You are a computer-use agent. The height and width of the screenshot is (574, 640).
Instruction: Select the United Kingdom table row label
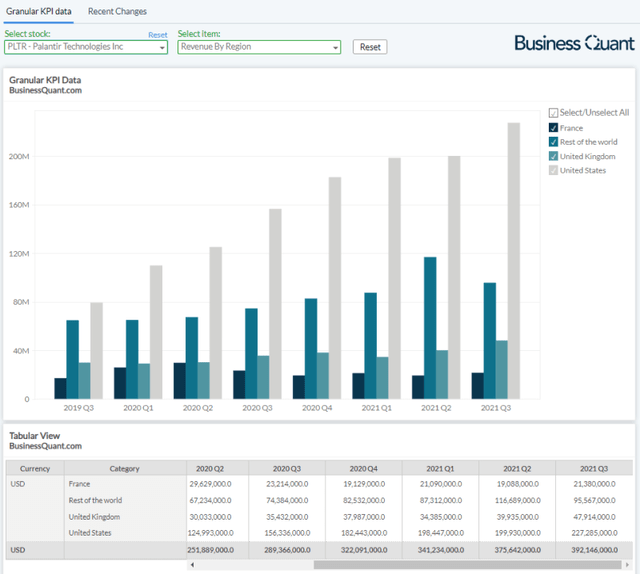tap(94, 517)
